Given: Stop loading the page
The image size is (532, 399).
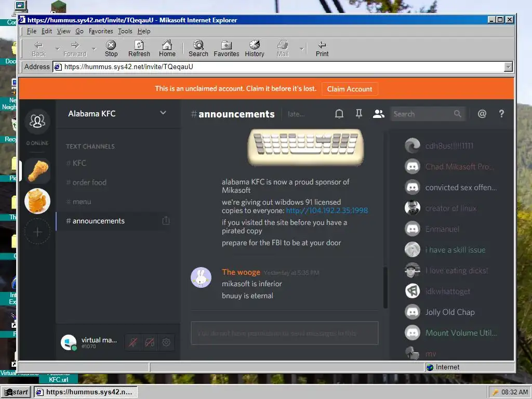Looking at the screenshot, I should click(x=111, y=48).
